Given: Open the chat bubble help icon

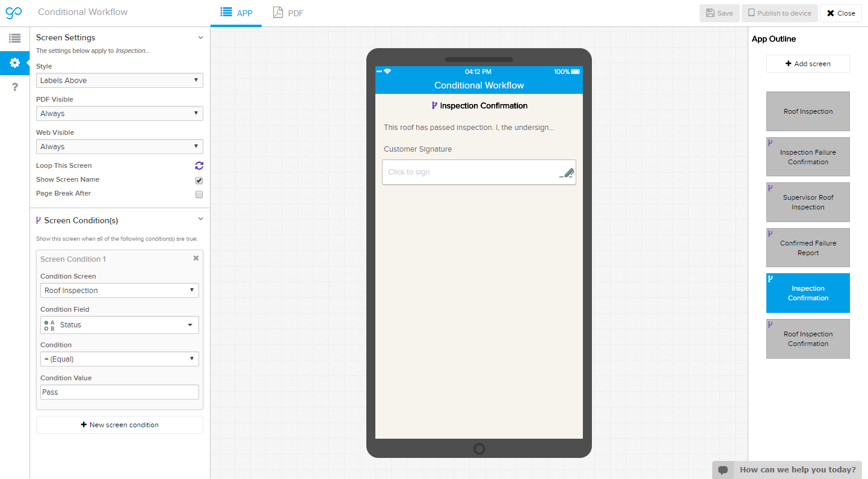Looking at the screenshot, I should [x=723, y=470].
